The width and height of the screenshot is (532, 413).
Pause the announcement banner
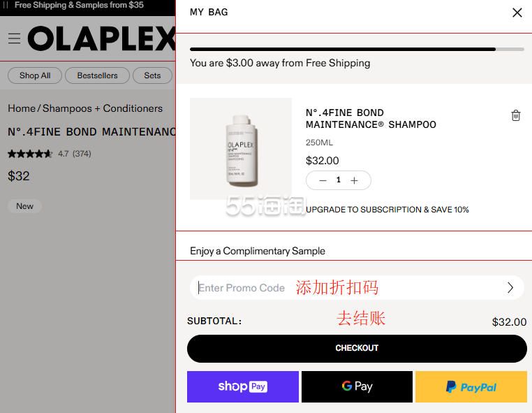click(x=6, y=5)
